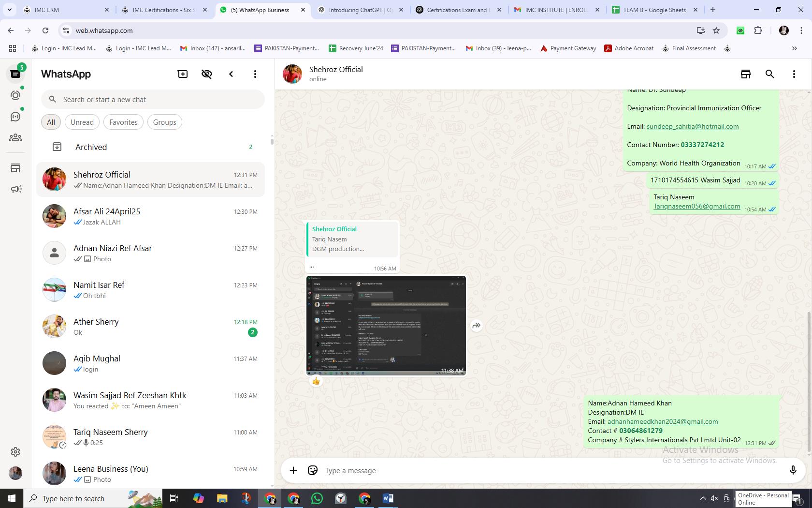Record a voice message with microphone
Image resolution: width=812 pixels, height=508 pixels.
(x=793, y=470)
